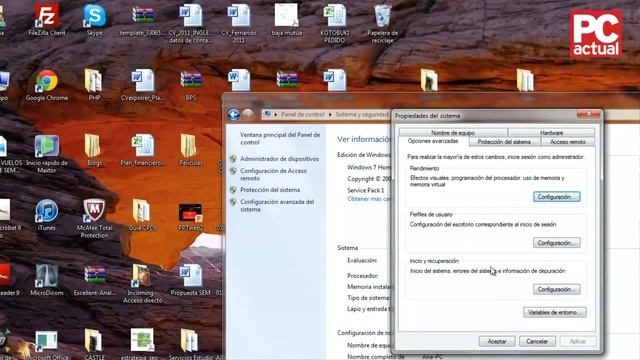
Task: Switch to Protección del sistema tab
Action: click(504, 142)
